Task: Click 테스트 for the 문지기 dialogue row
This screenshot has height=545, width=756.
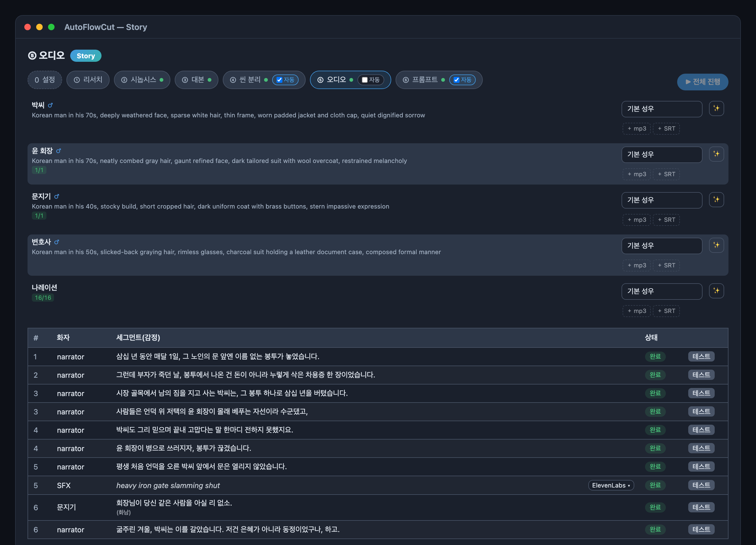Action: pyautogui.click(x=701, y=507)
